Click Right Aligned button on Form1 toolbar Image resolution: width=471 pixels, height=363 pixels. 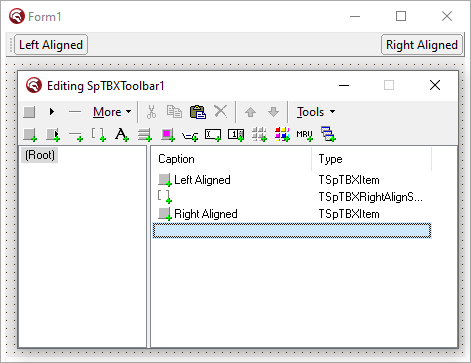click(x=422, y=45)
